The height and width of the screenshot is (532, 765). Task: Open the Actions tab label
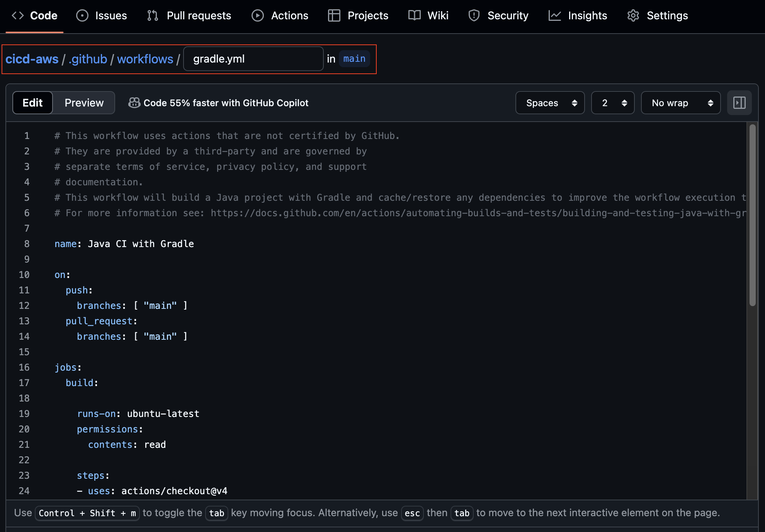tap(289, 15)
